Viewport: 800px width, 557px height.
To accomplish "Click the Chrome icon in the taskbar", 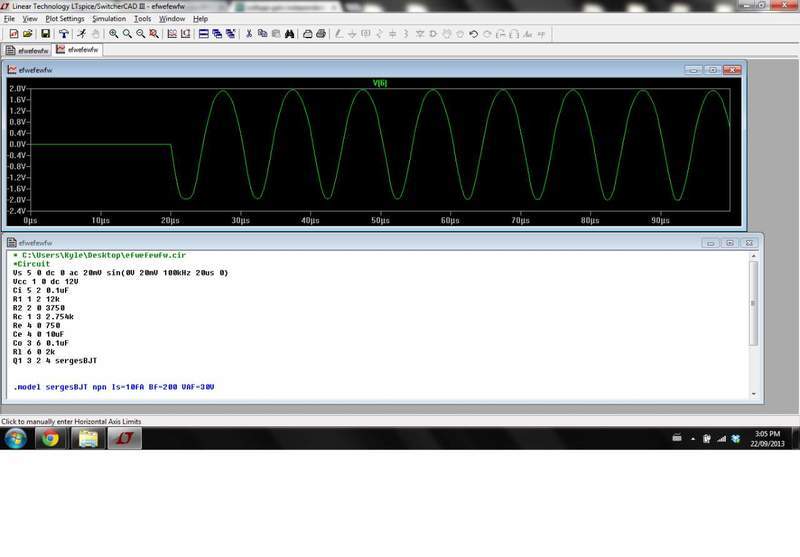I will tap(50, 438).
